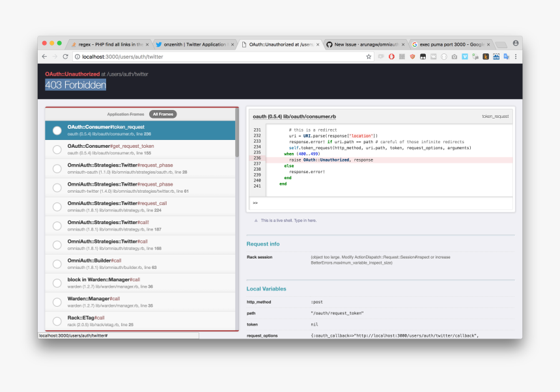The image size is (560, 392).
Task: Select the Rack::ETag#call frame circle
Action: pyautogui.click(x=57, y=321)
